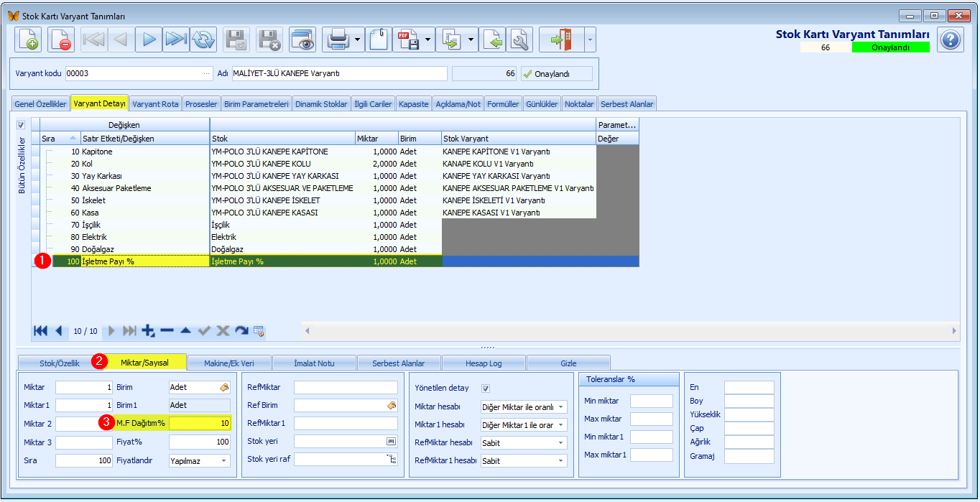980x502 pixels.
Task: Click the PDF save icon
Action: (408, 39)
